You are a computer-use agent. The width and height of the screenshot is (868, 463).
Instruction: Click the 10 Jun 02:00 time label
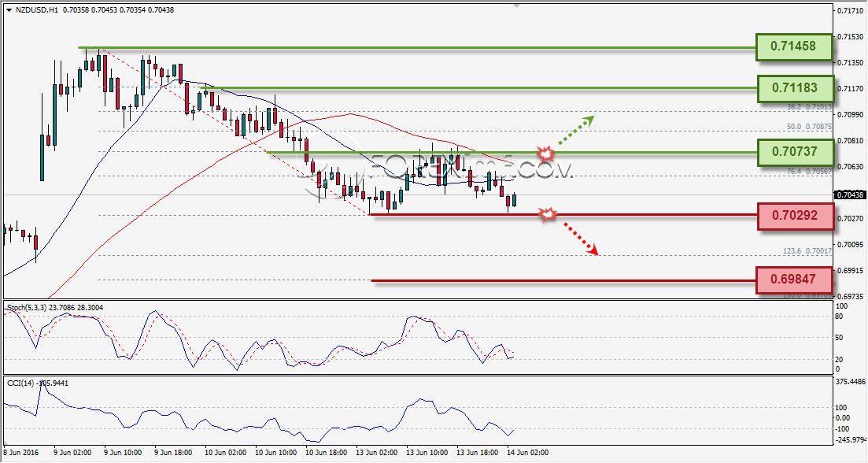tap(225, 453)
